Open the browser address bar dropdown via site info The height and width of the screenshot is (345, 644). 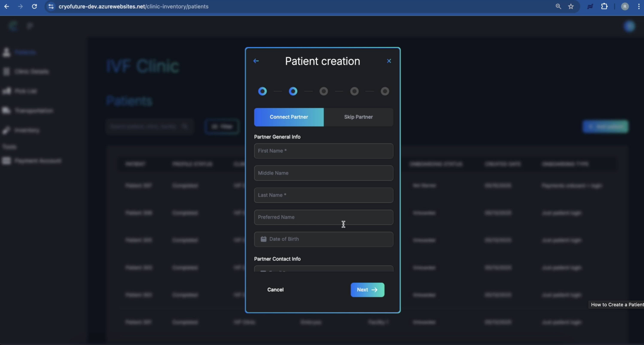pyautogui.click(x=50, y=6)
